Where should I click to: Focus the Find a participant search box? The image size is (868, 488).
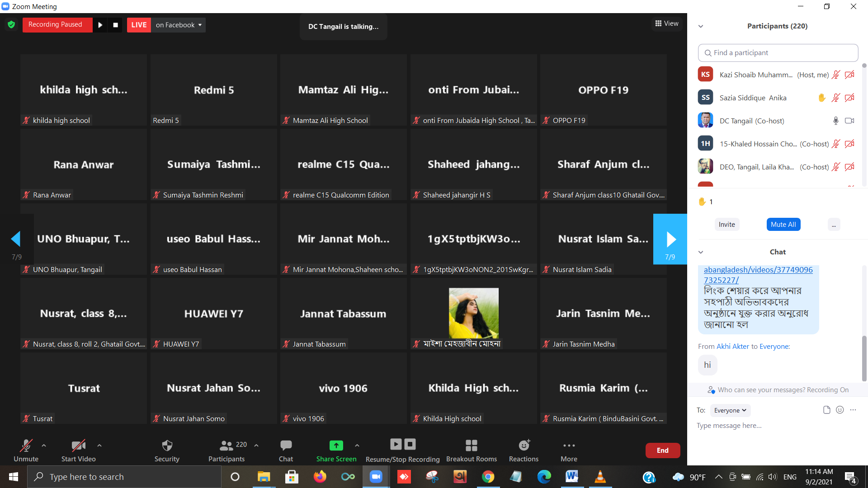[x=778, y=53]
